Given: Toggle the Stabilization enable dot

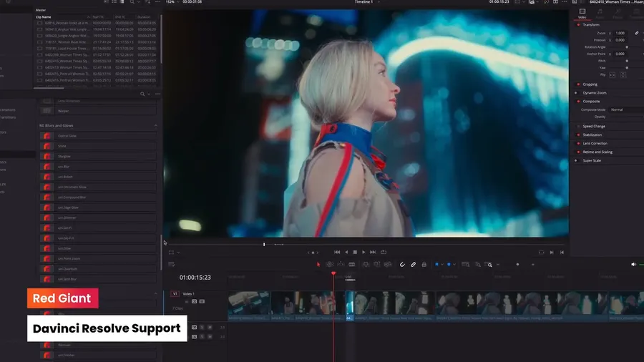Looking at the screenshot, I should coord(578,134).
